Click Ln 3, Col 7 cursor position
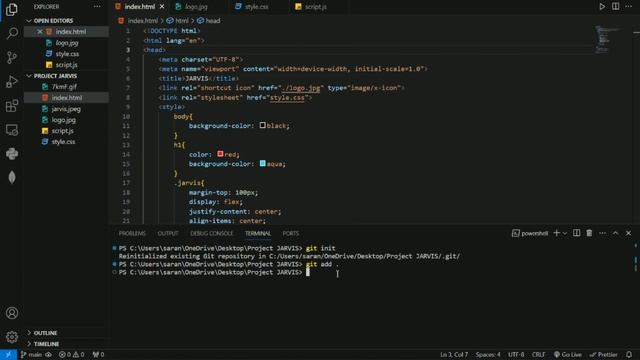 tap(454, 354)
